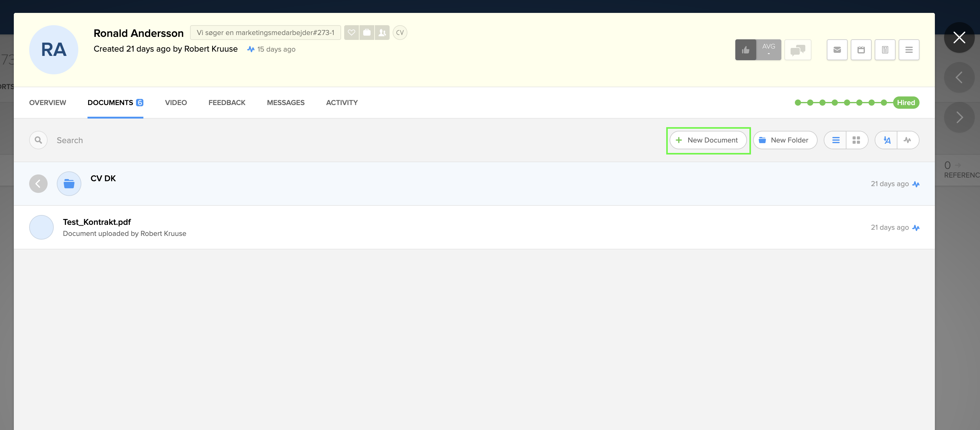Open the email envelope icon

[x=837, y=49]
